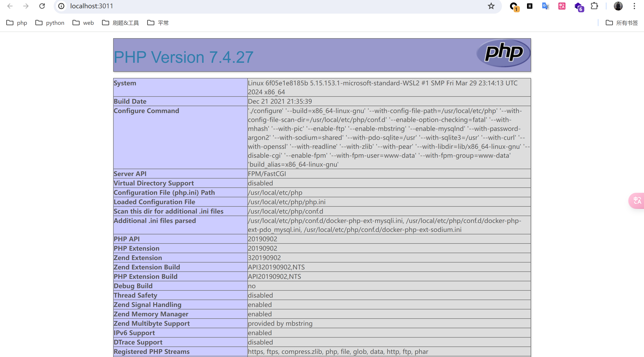Click the floating pink translate button
Screen dimensions: 644x357
pos(636,200)
